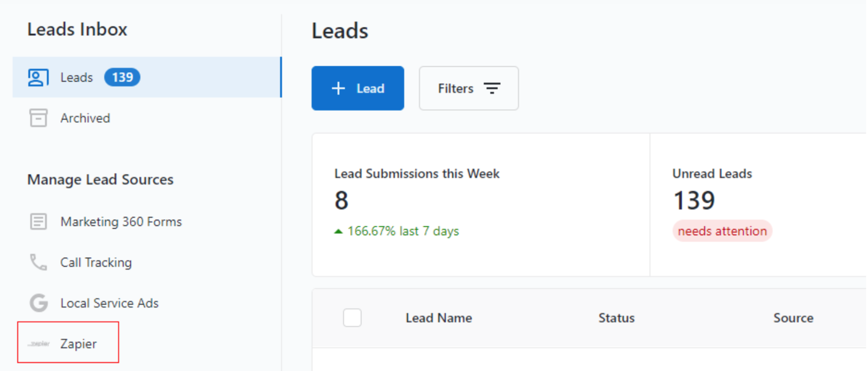Click the Lead Submissions this Week label
This screenshot has height=371, width=868.
417,174
